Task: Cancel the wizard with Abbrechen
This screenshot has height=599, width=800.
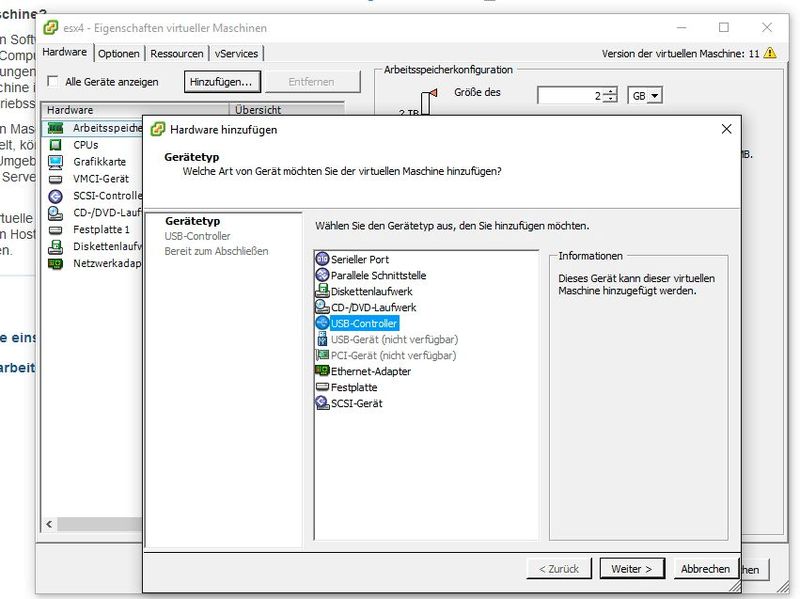Action: coord(704,568)
